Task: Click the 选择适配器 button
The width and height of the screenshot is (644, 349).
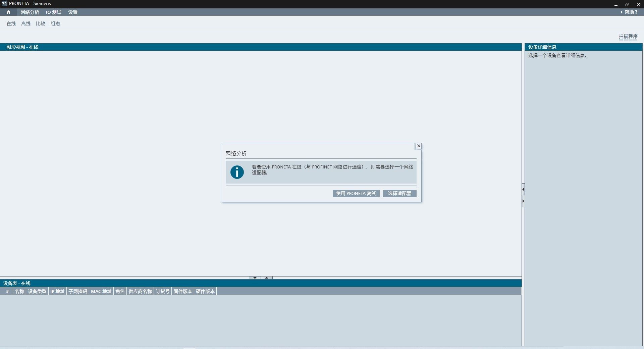Action: 400,193
